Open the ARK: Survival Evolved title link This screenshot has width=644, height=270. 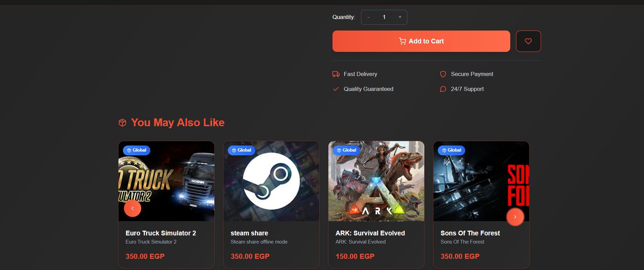(x=370, y=233)
